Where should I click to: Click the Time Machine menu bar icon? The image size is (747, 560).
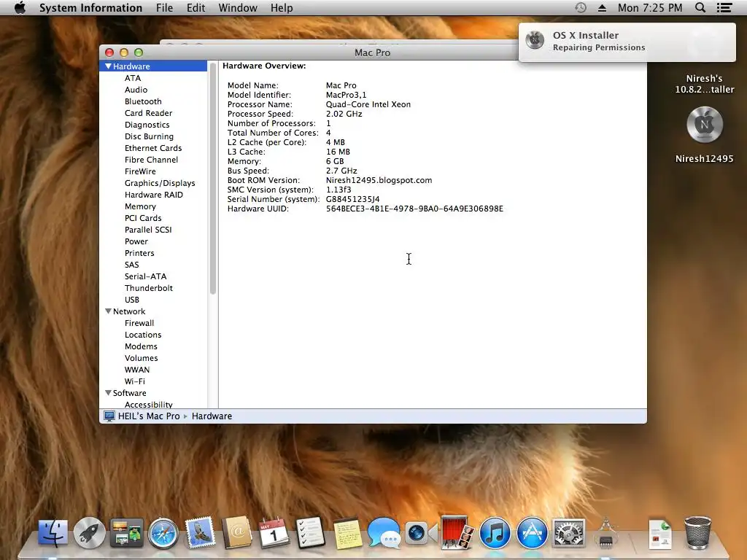580,7
